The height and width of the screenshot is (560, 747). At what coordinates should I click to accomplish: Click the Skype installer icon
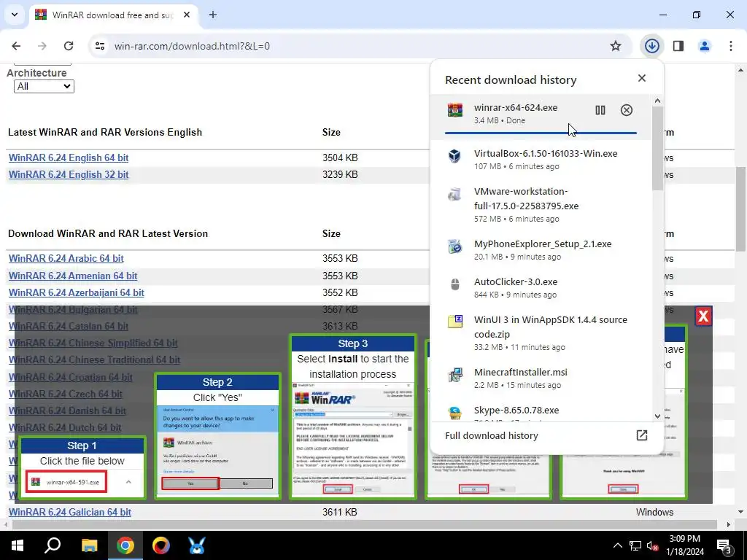click(x=455, y=413)
